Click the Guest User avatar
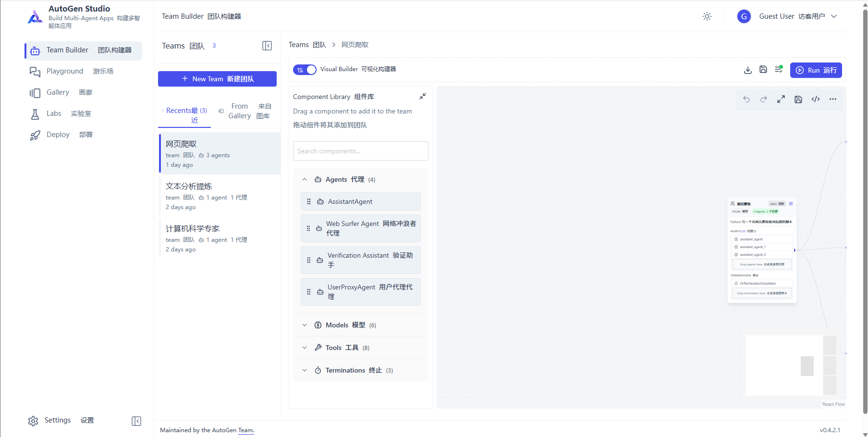868x437 pixels. point(744,16)
